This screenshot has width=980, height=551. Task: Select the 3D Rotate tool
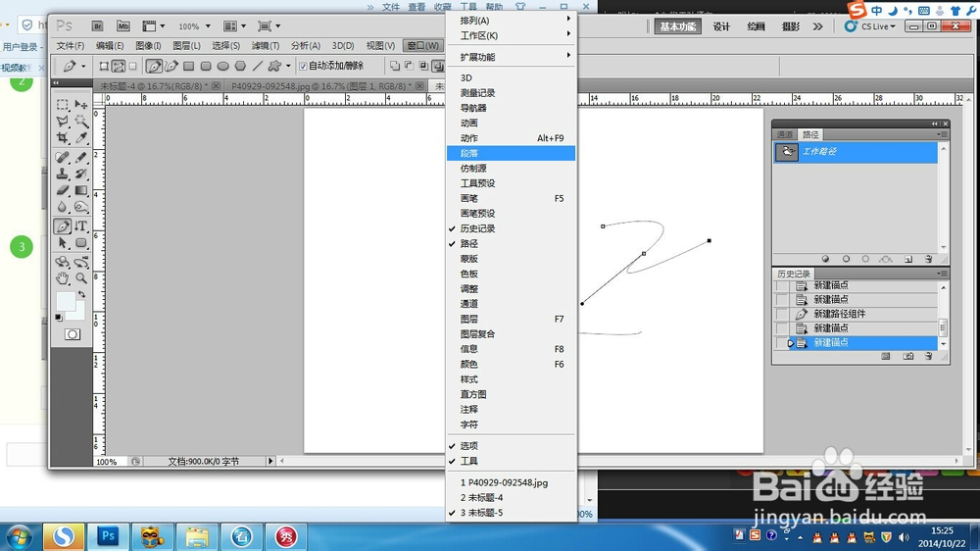[x=63, y=262]
